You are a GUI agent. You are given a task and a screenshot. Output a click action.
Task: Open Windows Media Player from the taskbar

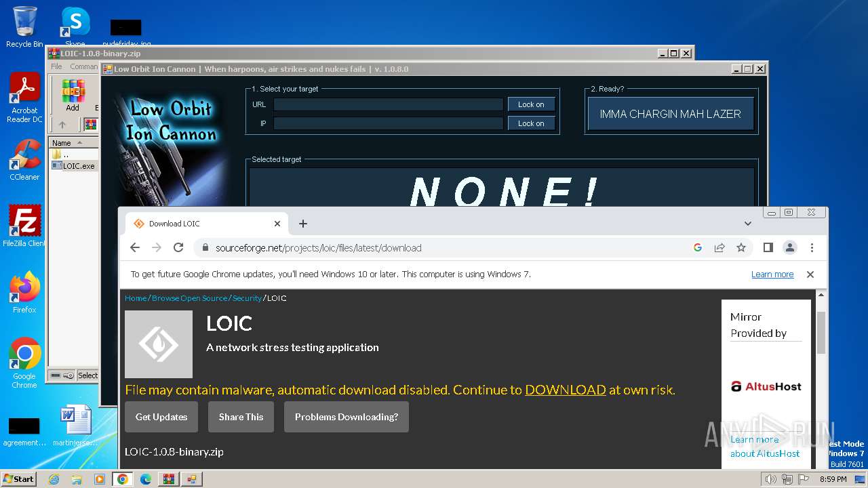pos(100,479)
